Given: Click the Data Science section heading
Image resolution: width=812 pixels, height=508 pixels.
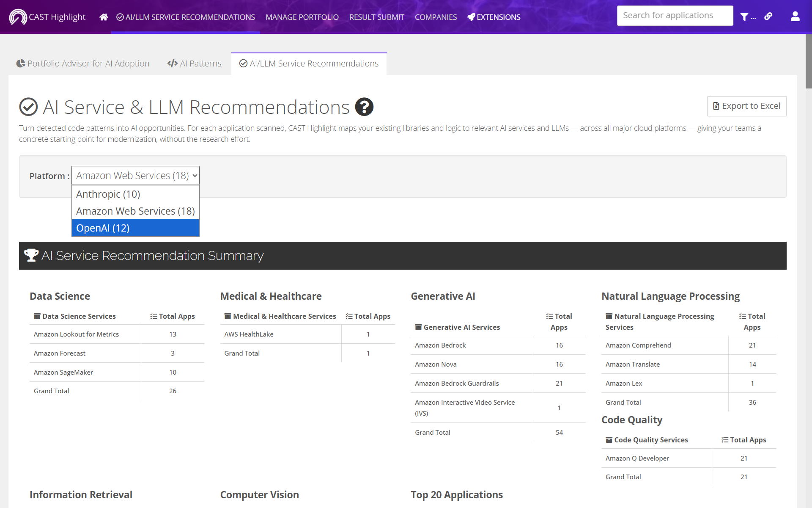Looking at the screenshot, I should click(x=60, y=296).
